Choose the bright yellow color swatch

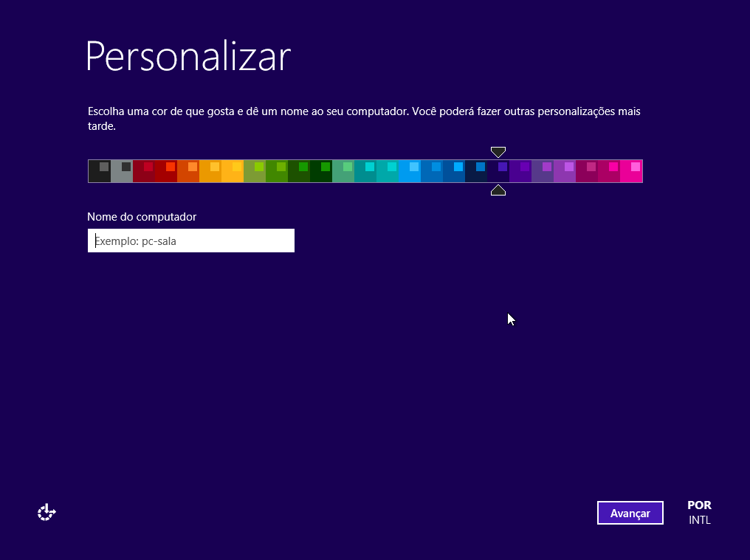[232, 171]
